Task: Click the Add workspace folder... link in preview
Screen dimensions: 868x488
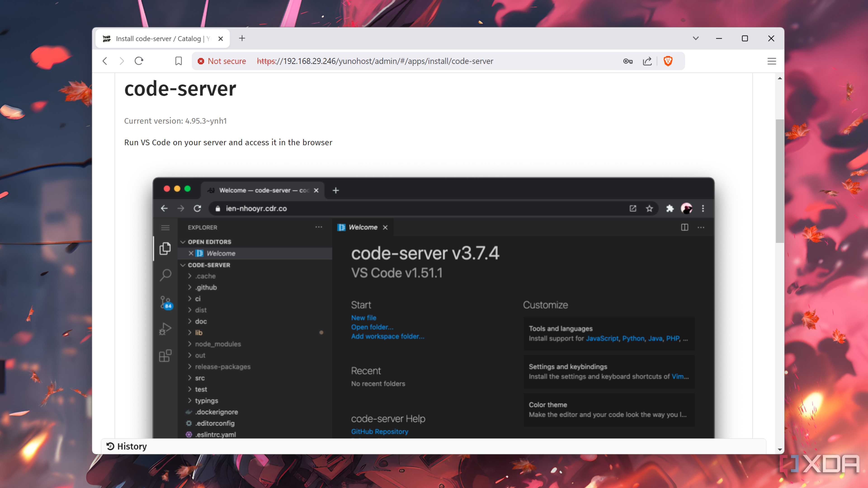Action: pos(387,336)
